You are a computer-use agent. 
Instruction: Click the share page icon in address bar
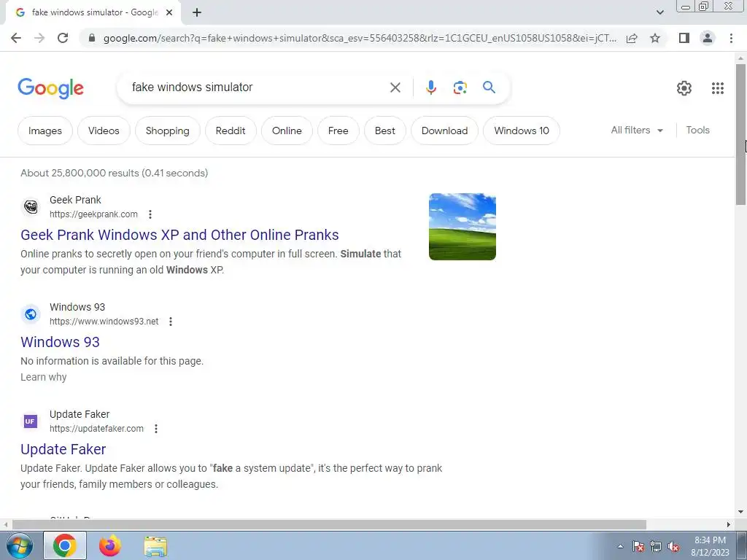pos(632,38)
